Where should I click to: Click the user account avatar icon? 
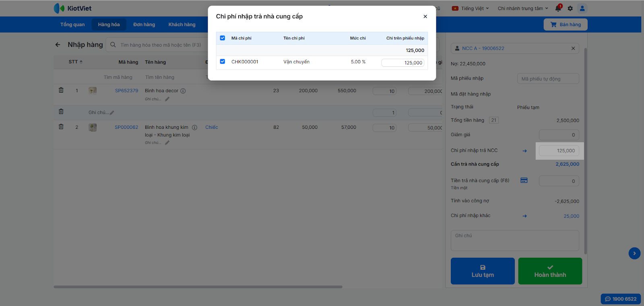pyautogui.click(x=582, y=8)
